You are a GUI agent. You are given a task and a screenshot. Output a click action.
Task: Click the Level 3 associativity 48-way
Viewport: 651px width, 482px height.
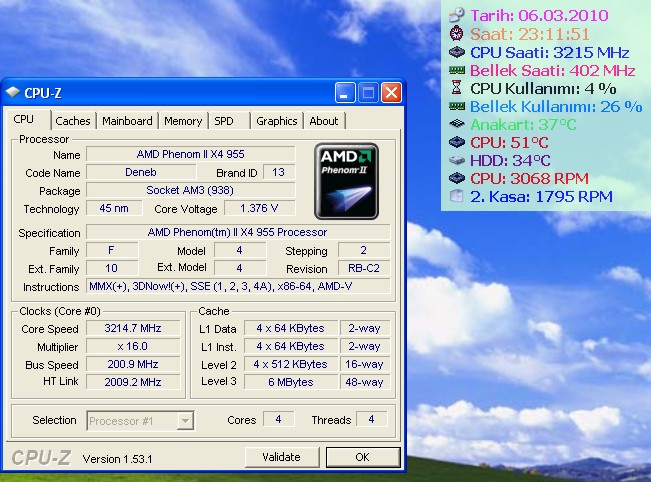[365, 382]
